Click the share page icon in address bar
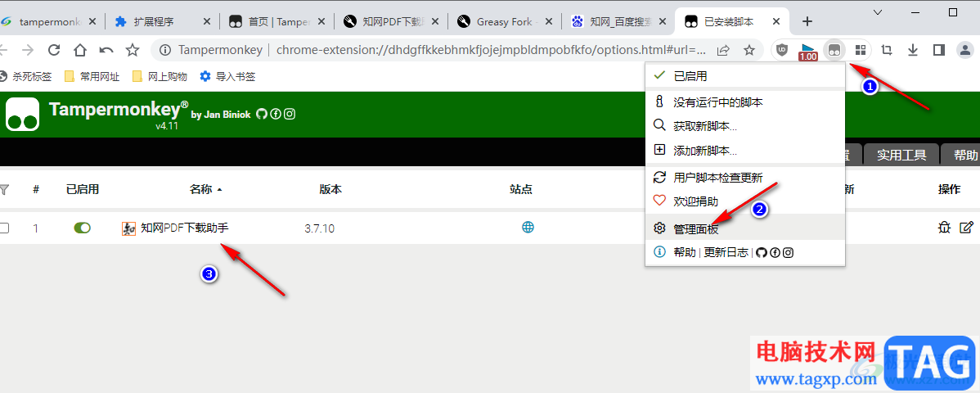The image size is (980, 393). point(724,50)
